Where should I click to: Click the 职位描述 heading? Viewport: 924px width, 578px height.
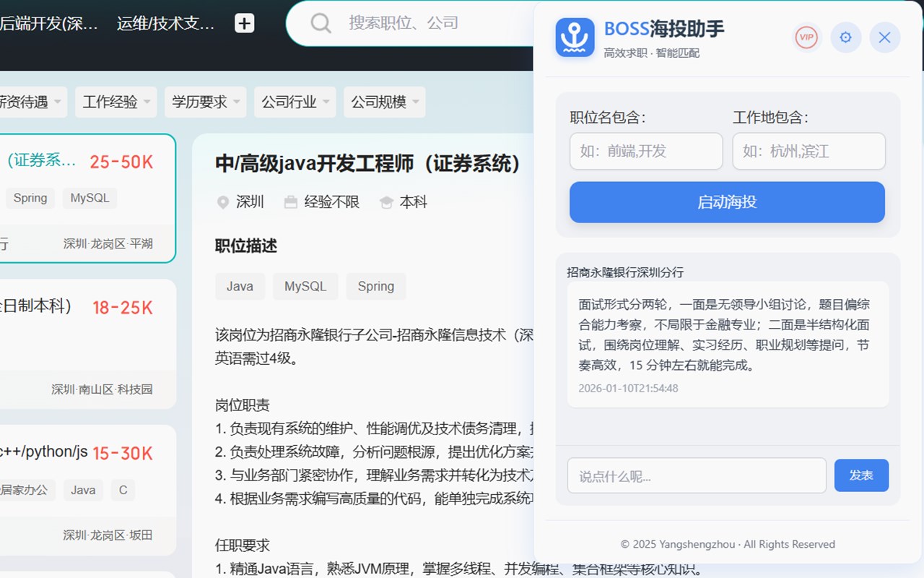click(x=246, y=246)
